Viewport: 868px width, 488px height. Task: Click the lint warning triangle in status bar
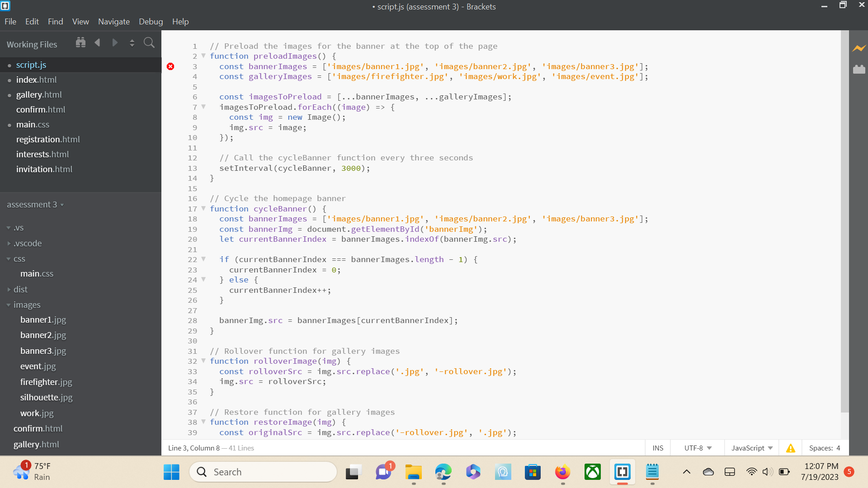click(x=790, y=448)
